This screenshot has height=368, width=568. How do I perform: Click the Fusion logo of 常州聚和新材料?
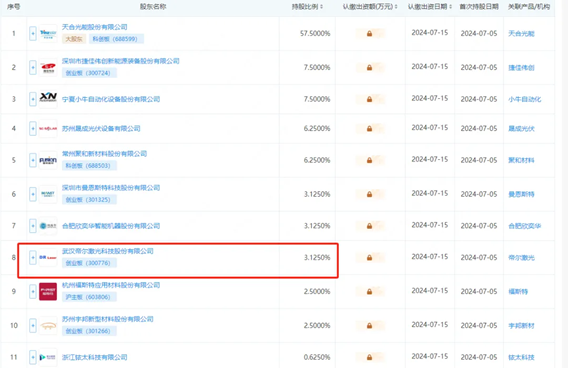pos(48,160)
